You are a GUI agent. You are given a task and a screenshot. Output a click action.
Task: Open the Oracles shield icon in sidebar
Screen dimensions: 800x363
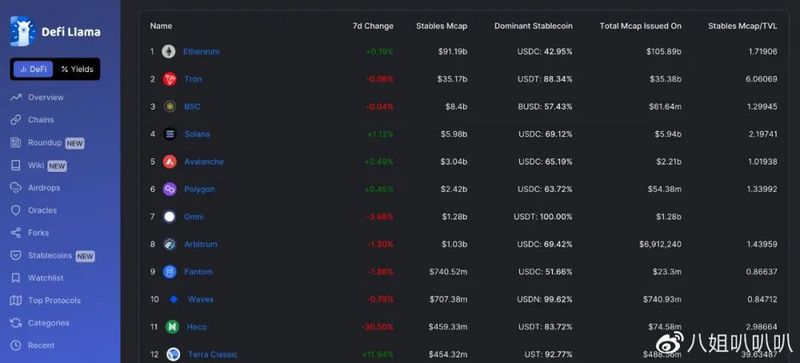coord(16,210)
